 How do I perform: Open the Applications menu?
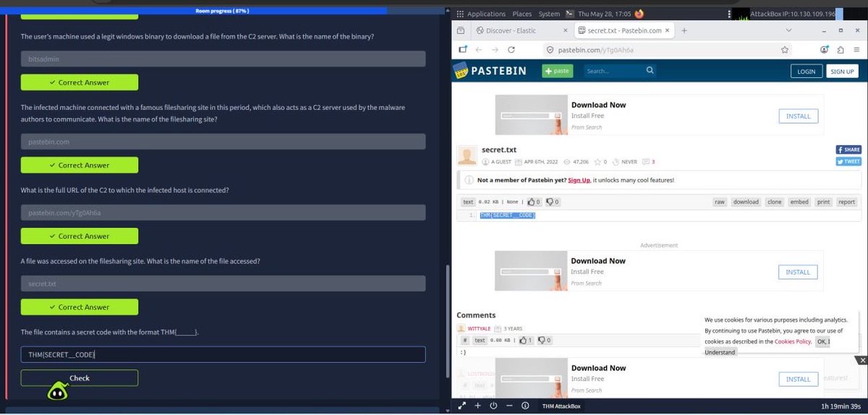(x=486, y=14)
